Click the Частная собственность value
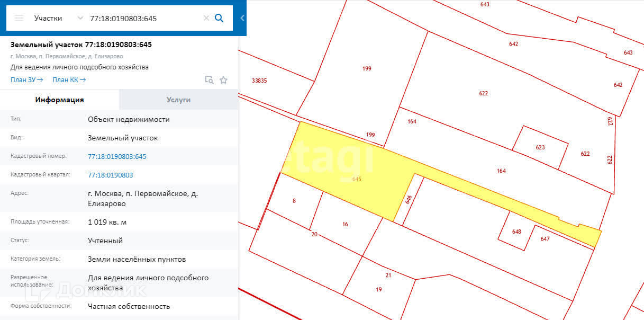This screenshot has width=644, height=320. tap(129, 306)
